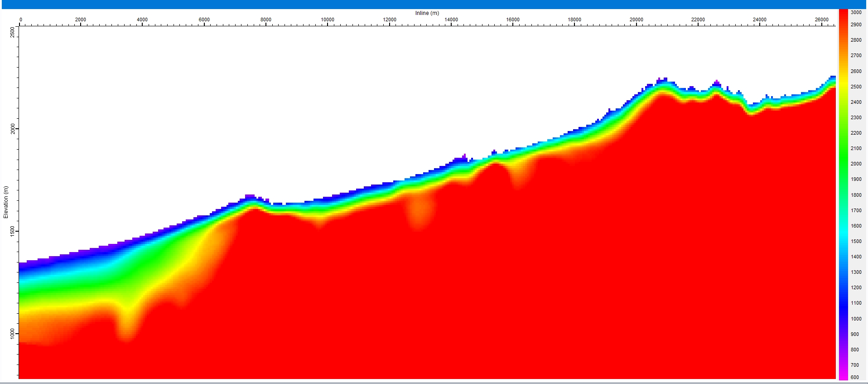Select elevation axis tick label 1500
Screen dimensions: 868x384
pos(12,231)
